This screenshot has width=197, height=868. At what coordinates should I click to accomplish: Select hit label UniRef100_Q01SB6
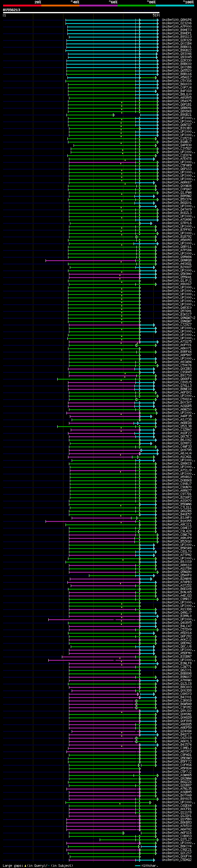tap(177, 67)
